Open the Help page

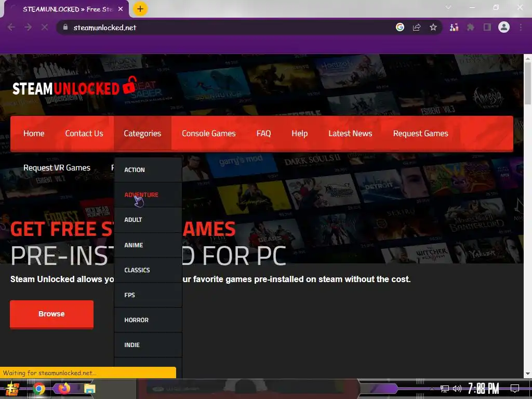click(300, 134)
